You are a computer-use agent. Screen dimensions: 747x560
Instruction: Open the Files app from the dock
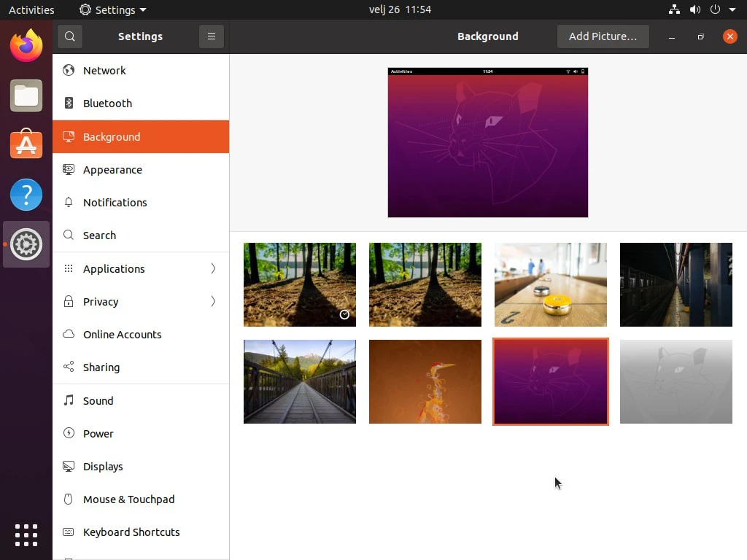(x=26, y=96)
